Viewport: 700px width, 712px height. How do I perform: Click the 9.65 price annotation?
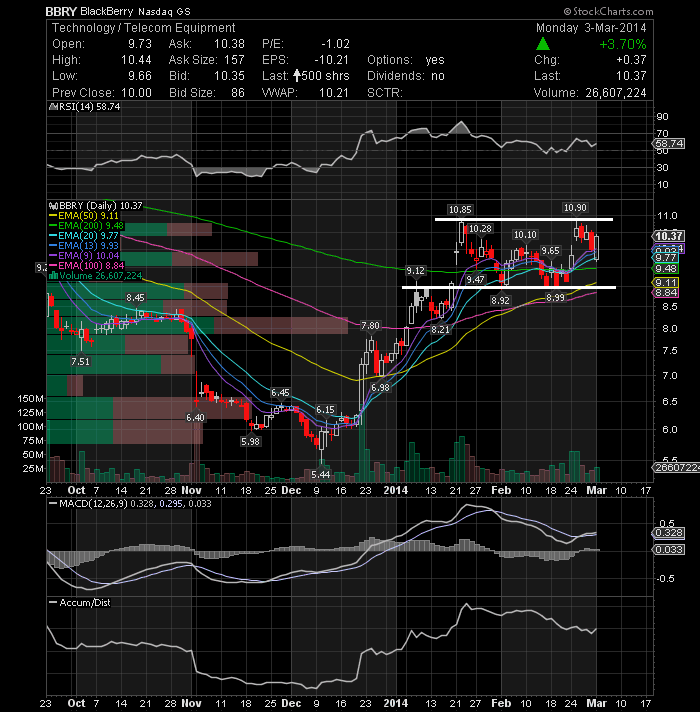550,251
